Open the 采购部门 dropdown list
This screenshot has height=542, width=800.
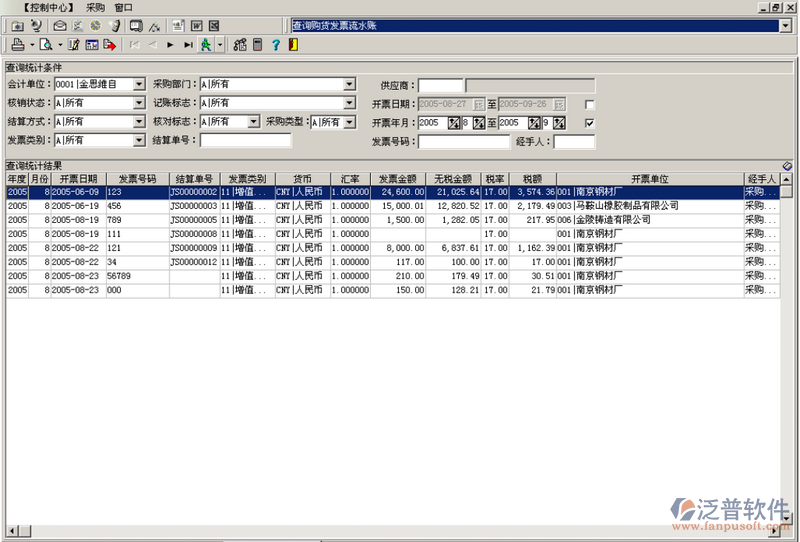tap(349, 85)
